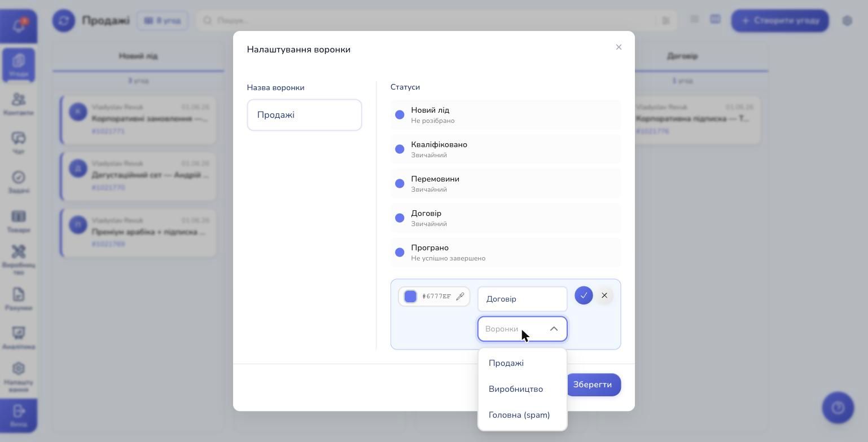The height and width of the screenshot is (442, 868).
Task: Confirm new status with the checkmark button
Action: (584, 295)
